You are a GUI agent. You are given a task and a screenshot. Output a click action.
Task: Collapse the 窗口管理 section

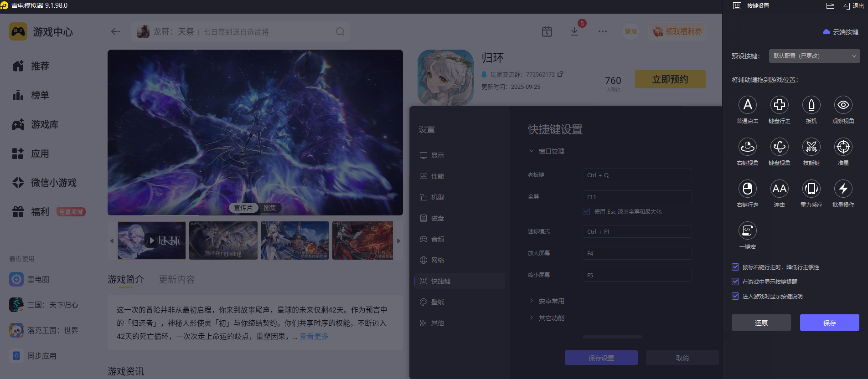pos(547,151)
